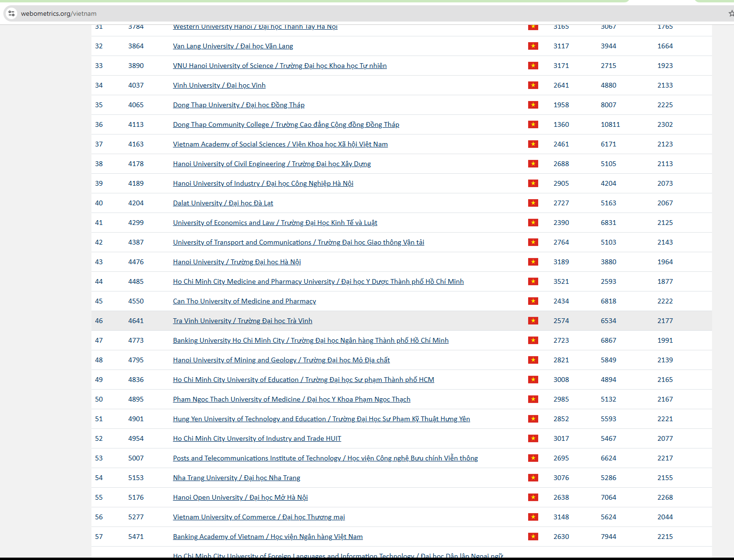
Task: Click flag in Banking University Ho Chi Minh City row
Action: pyautogui.click(x=533, y=340)
